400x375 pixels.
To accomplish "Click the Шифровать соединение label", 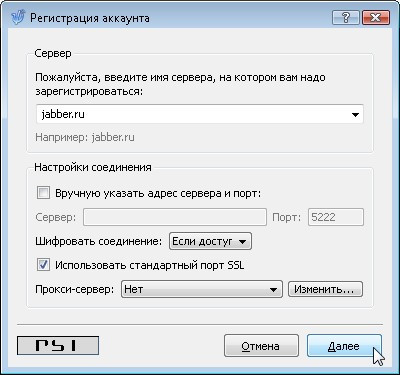I will coord(98,241).
